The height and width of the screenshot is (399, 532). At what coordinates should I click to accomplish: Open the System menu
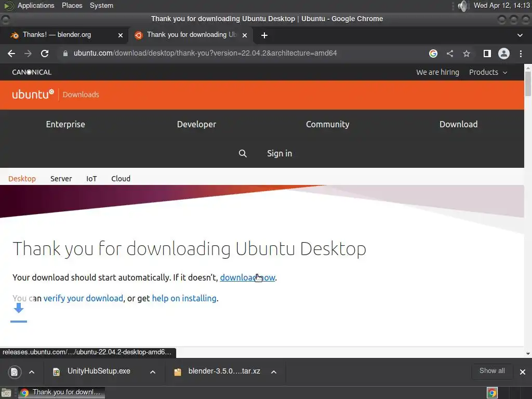(101, 6)
